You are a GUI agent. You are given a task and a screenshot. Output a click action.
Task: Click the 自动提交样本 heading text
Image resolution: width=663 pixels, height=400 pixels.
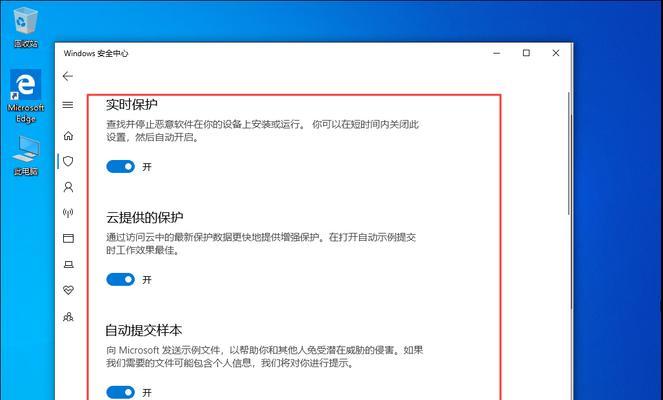144,330
